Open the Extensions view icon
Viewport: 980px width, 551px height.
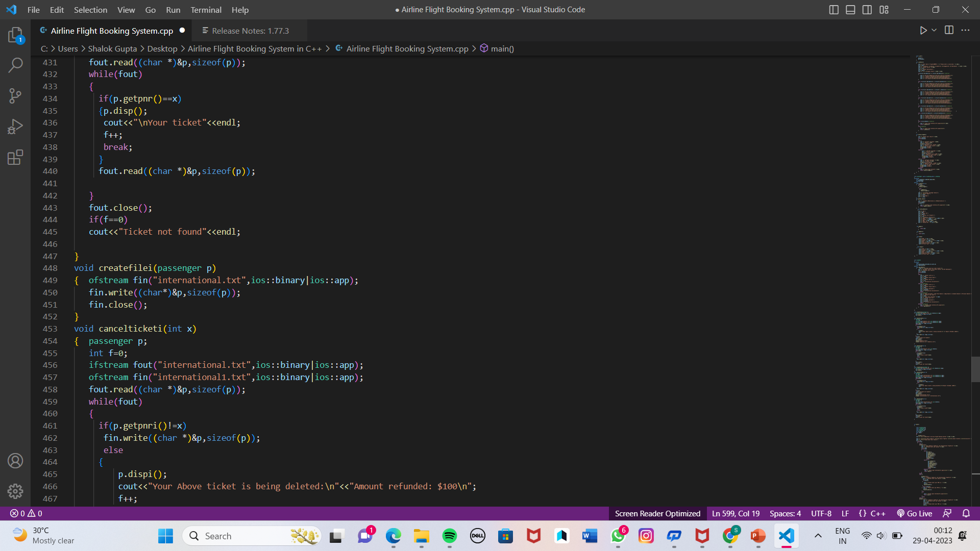pyautogui.click(x=15, y=157)
